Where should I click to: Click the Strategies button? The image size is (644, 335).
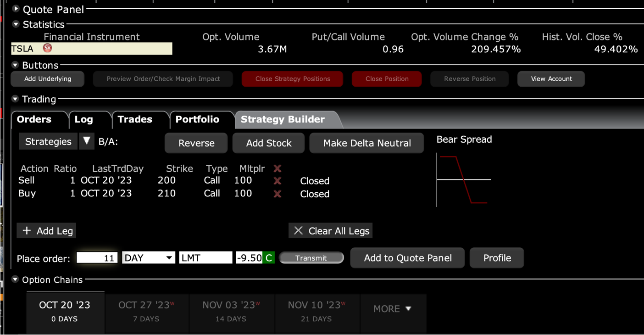48,141
